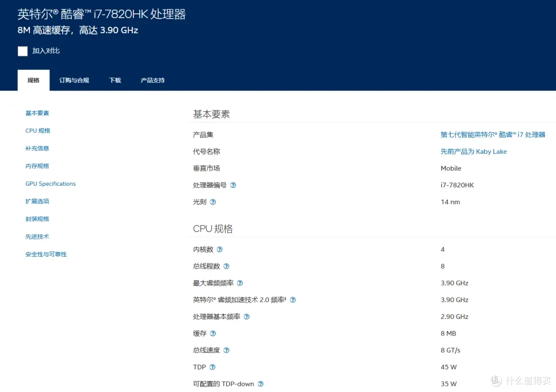556x392 pixels.
Task: Select the Mobile vertical market value
Action: coord(450,168)
